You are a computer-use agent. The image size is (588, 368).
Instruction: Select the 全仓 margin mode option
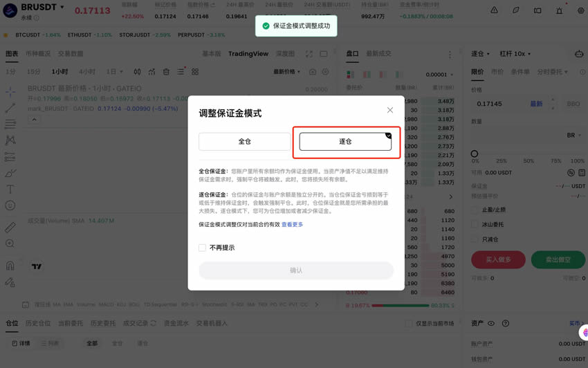(x=244, y=141)
